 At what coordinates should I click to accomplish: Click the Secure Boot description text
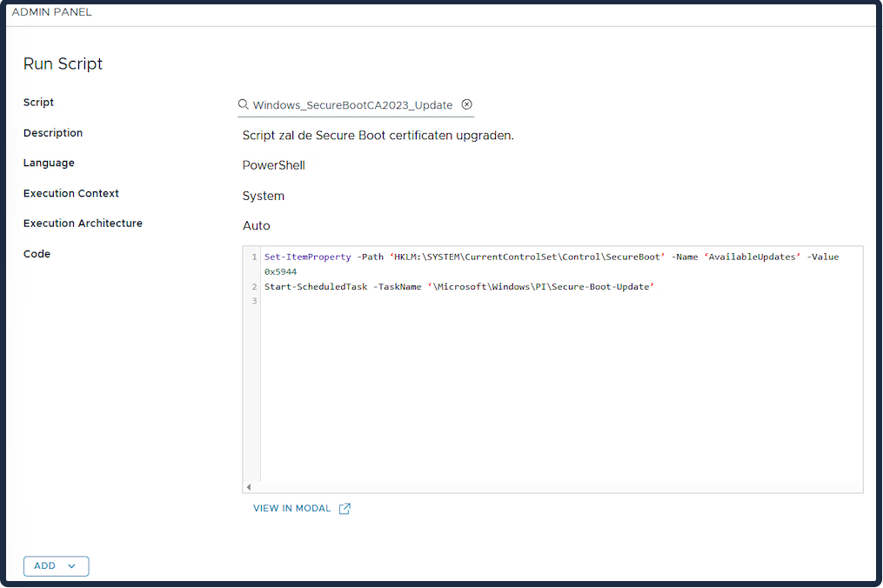[378, 136]
